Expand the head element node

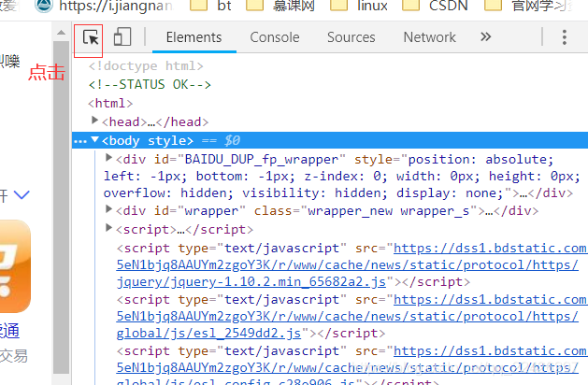[x=94, y=120]
